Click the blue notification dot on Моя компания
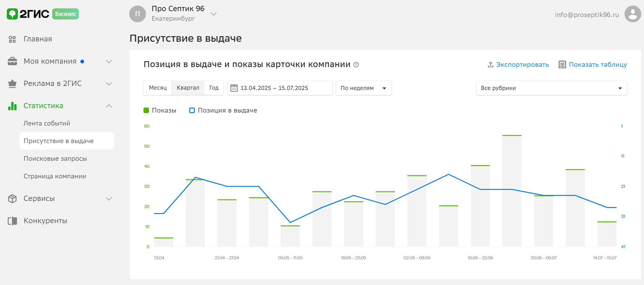The height and width of the screenshot is (285, 644). click(x=82, y=62)
